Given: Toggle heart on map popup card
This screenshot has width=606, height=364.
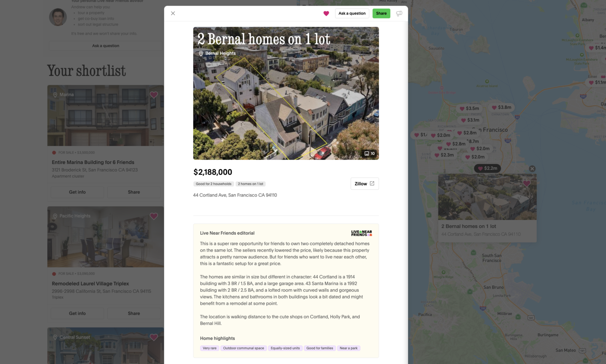Looking at the screenshot, I should point(526,183).
